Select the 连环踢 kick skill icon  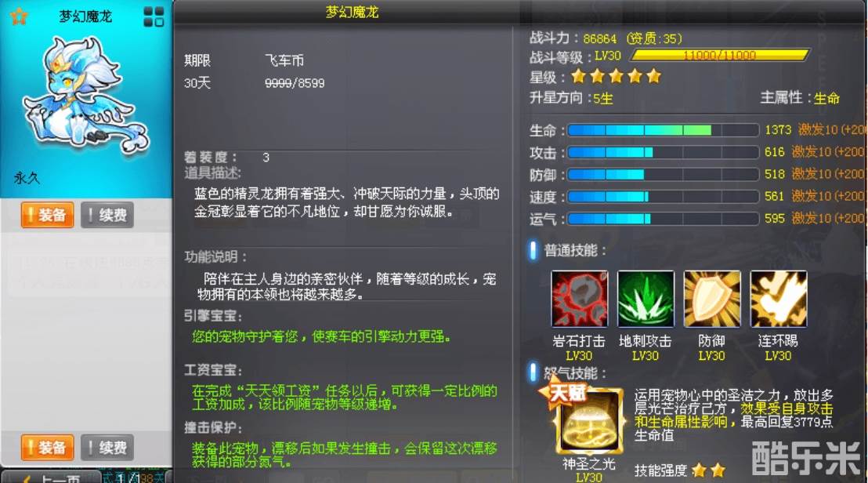tap(779, 299)
